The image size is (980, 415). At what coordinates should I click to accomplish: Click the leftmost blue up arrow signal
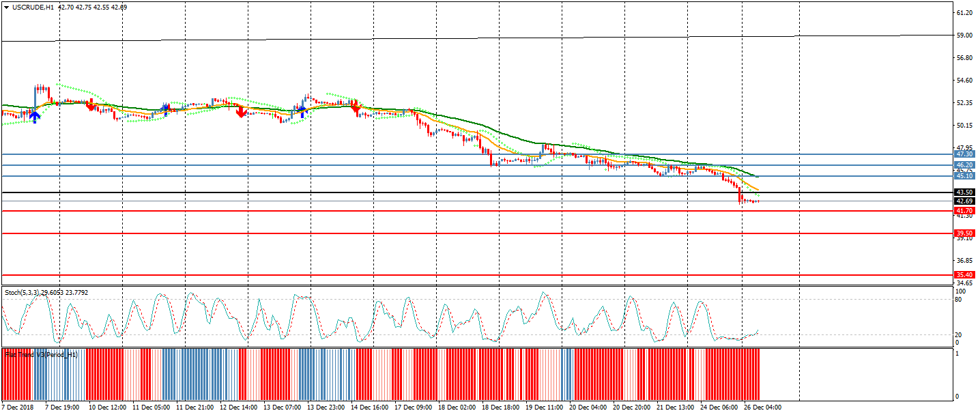pyautogui.click(x=34, y=116)
